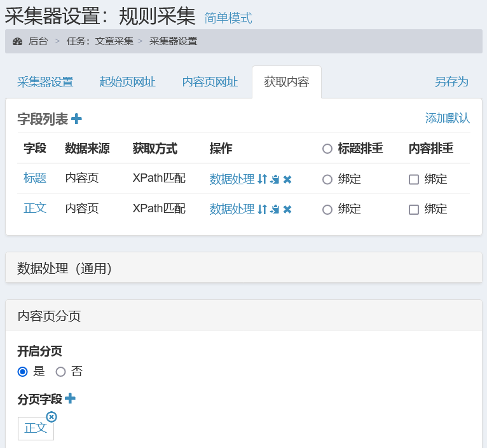Collapse the 内容页分页 panel header
The width and height of the screenshot is (487, 448).
pyautogui.click(x=243, y=315)
